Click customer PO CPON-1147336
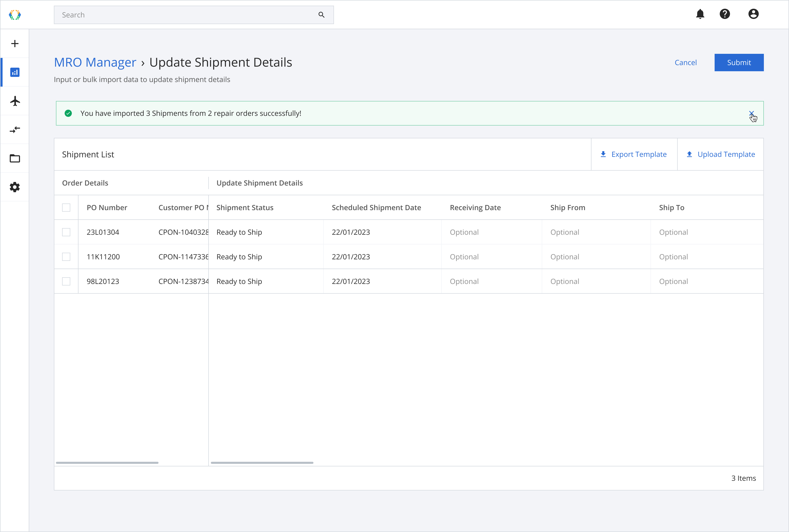This screenshot has height=532, width=789. (183, 257)
